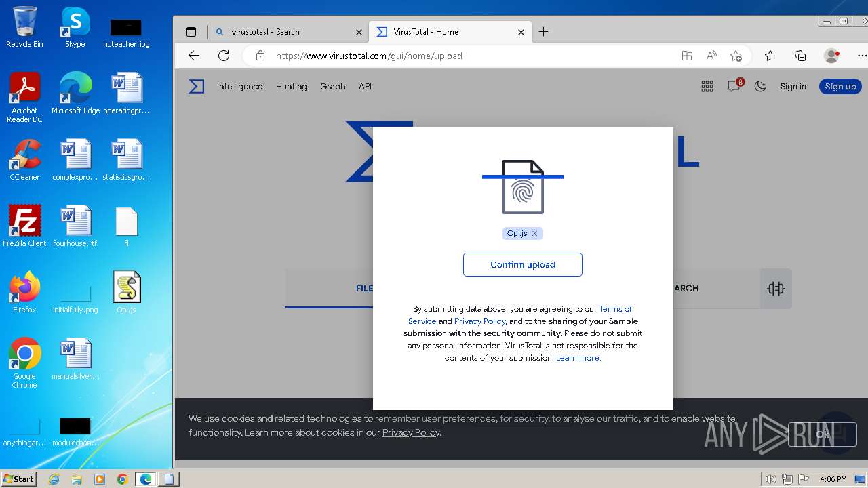
Task: Open the Firefox desktop shortcut
Action: point(24,293)
